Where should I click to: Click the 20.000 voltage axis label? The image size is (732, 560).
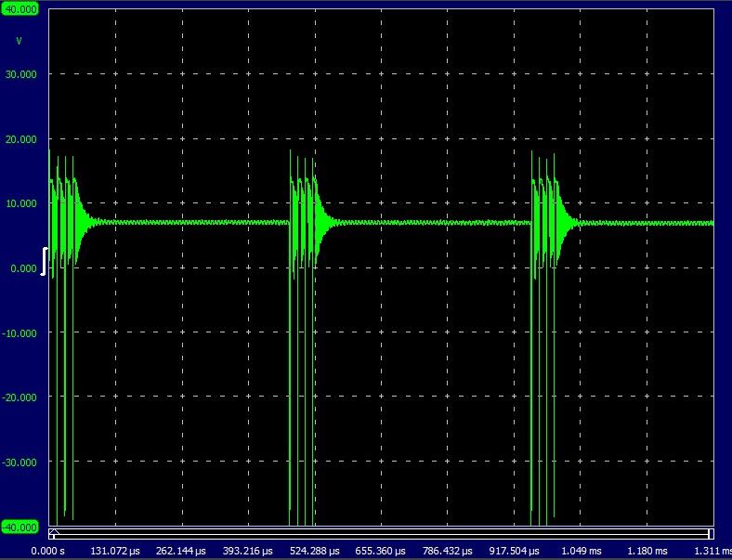[x=20, y=139]
